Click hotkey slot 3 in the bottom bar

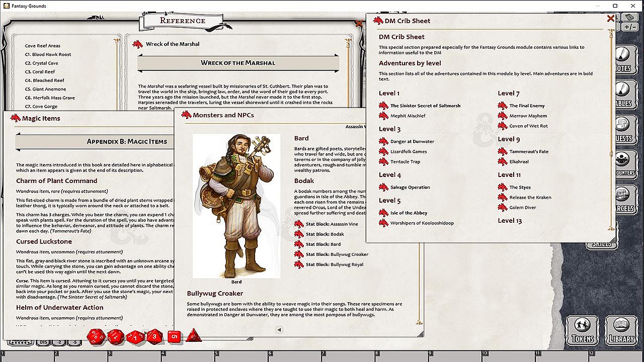(x=133, y=356)
